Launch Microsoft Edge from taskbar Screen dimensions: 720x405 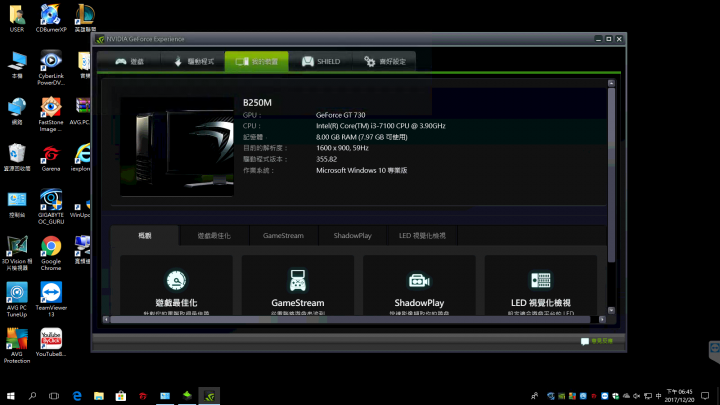point(77,396)
